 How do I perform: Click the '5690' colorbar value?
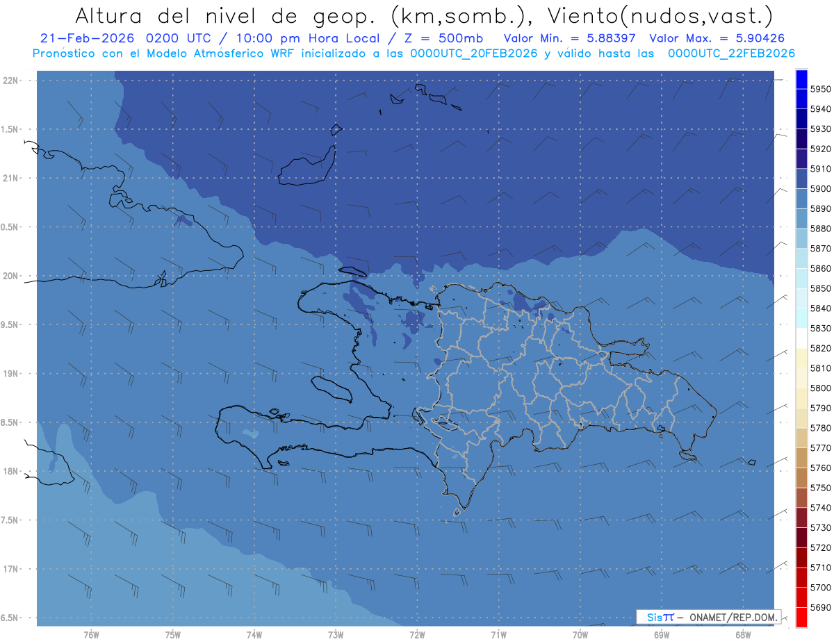click(820, 607)
